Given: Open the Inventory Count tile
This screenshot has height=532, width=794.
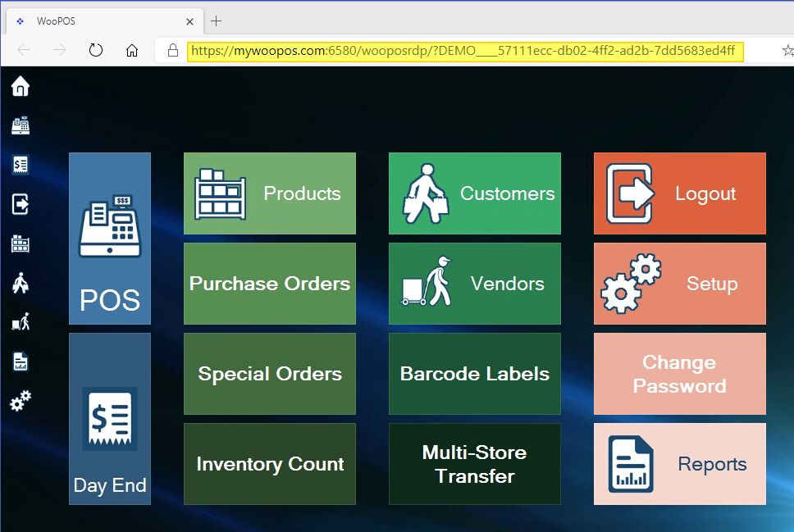Looking at the screenshot, I should pos(270,464).
